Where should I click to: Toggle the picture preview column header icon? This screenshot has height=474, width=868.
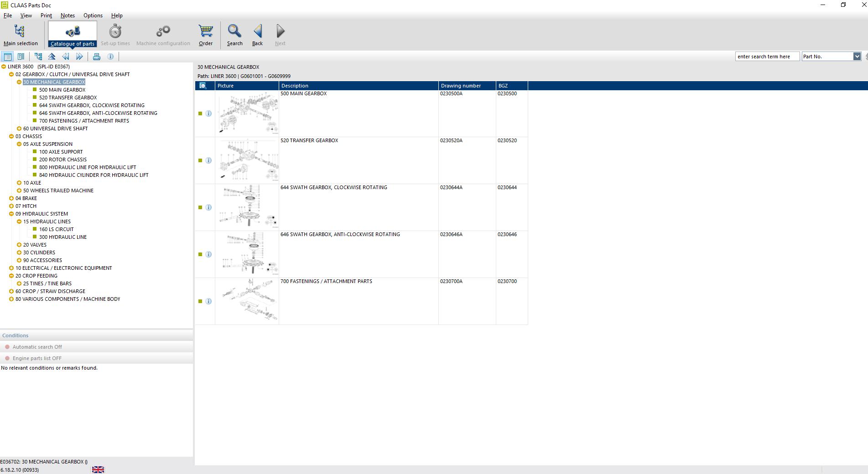203,86
